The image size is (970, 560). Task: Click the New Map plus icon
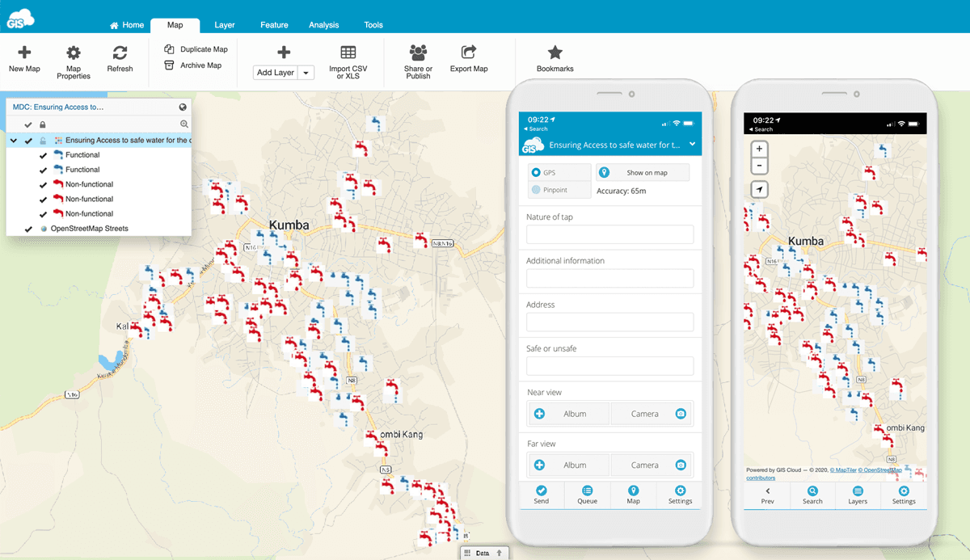24,53
